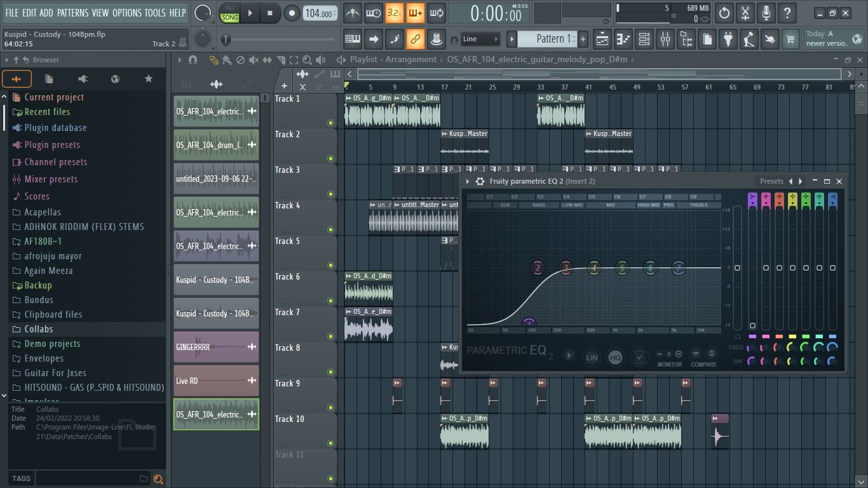Open the Channel rack icon
Viewport: 868px width, 488px height.
pyautogui.click(x=644, y=39)
